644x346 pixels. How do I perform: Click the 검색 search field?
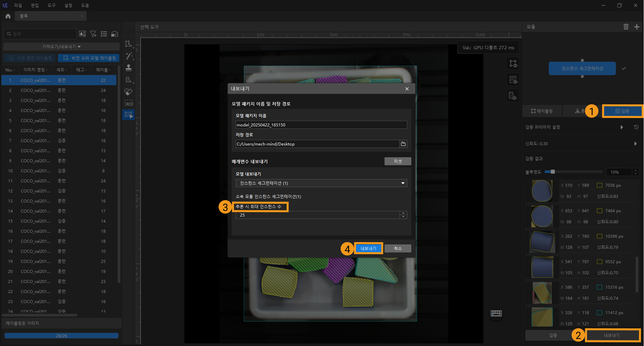click(40, 34)
